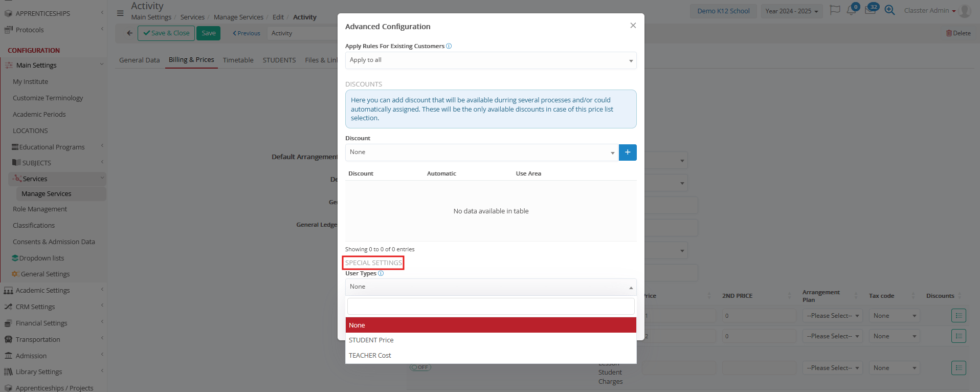This screenshot has height=392, width=980.
Task: Toggle the OFF switch in price row
Action: 420,367
